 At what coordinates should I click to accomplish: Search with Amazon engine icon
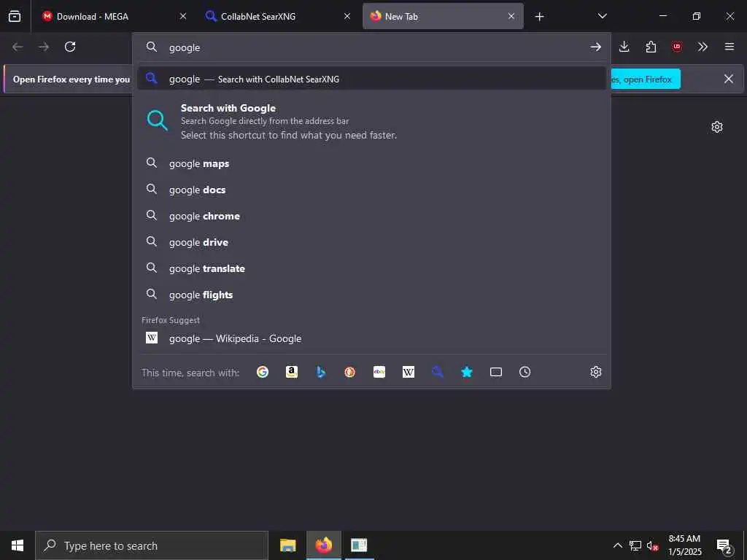(x=292, y=372)
